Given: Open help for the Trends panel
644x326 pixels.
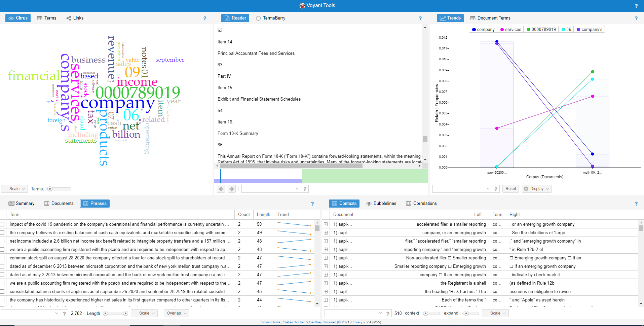Looking at the screenshot, I should (636, 18).
